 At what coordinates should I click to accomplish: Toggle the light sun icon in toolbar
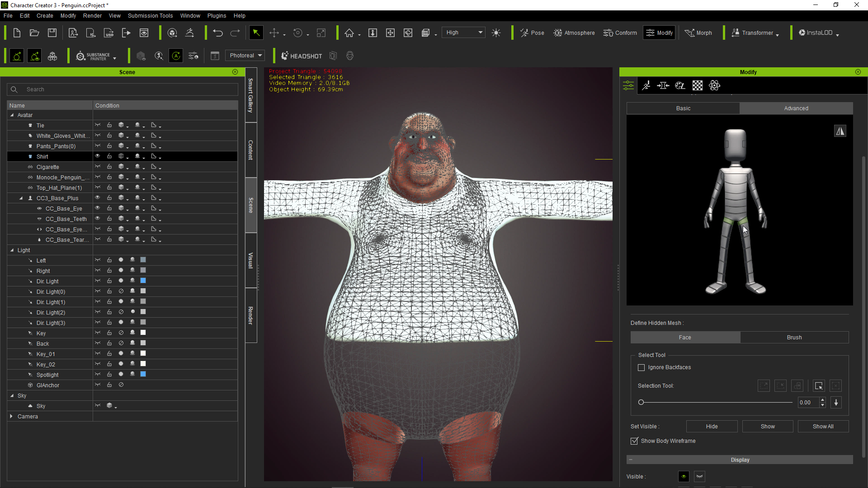click(x=496, y=33)
